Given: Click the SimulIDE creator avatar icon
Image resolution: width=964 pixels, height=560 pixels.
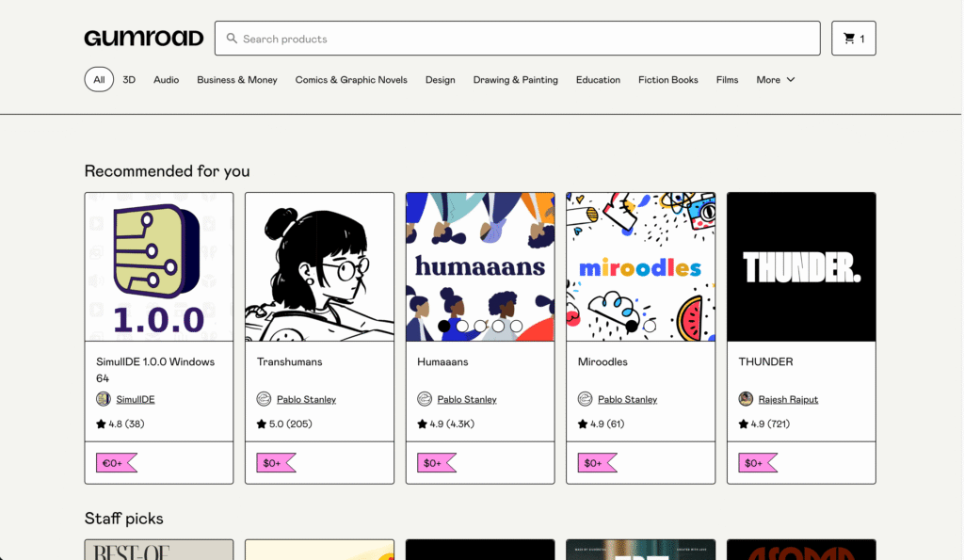Looking at the screenshot, I should (x=103, y=399).
